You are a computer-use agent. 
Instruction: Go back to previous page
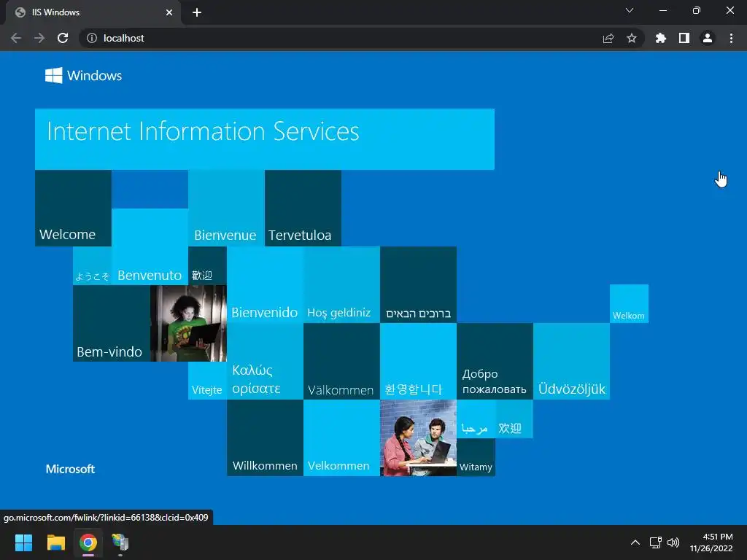[x=16, y=38]
